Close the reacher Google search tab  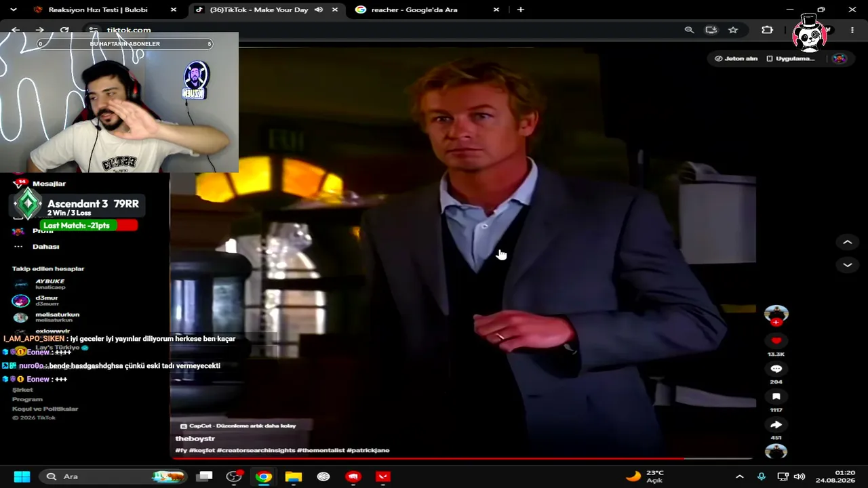[496, 9]
